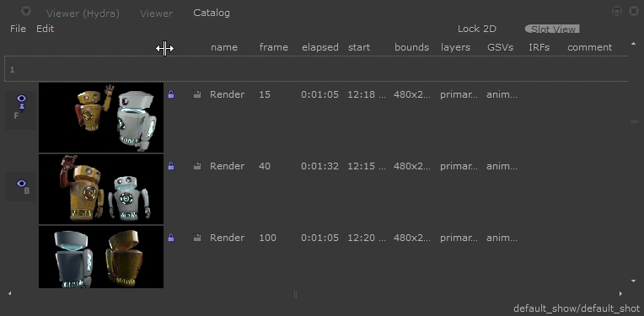
Task: Click the save disk icon on frame 40 render
Action: coord(197,166)
